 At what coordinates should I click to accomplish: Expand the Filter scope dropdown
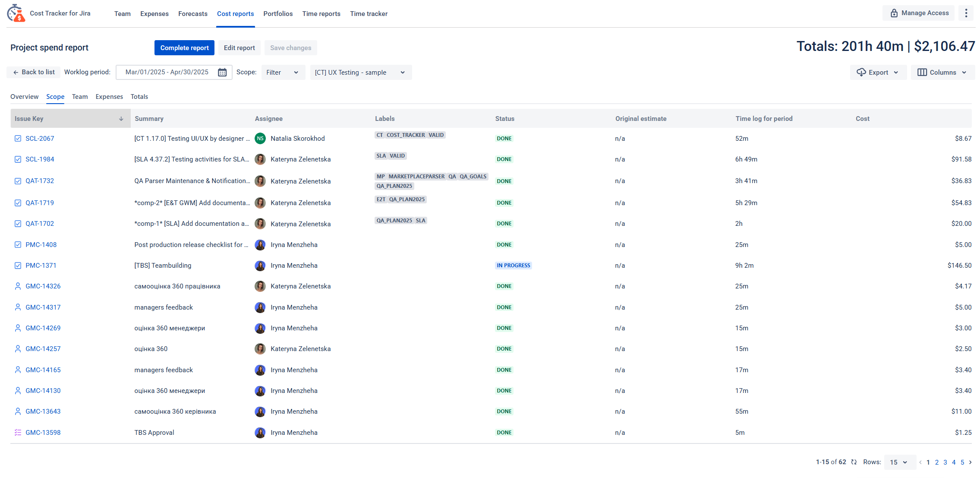pos(283,73)
